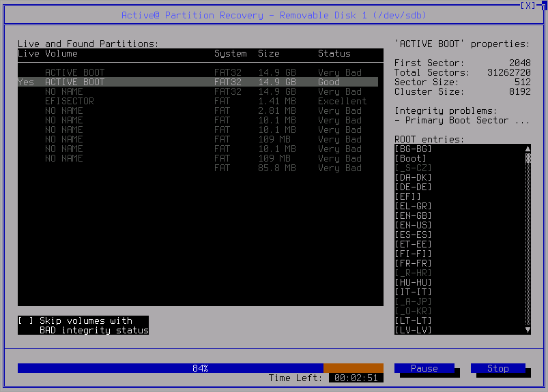Select the NO NAME FAT32 14.9 GB partition

point(198,91)
